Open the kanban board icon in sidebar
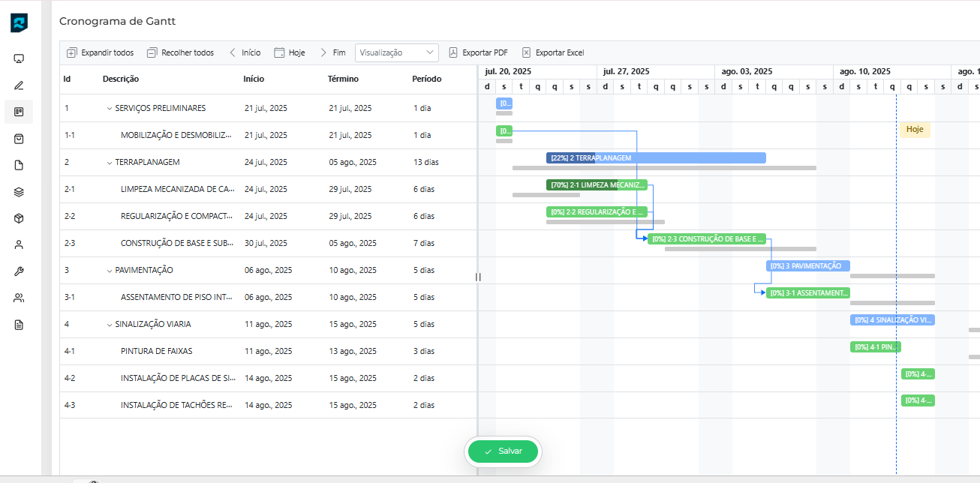Screen dimensions: 980x483 19,112
